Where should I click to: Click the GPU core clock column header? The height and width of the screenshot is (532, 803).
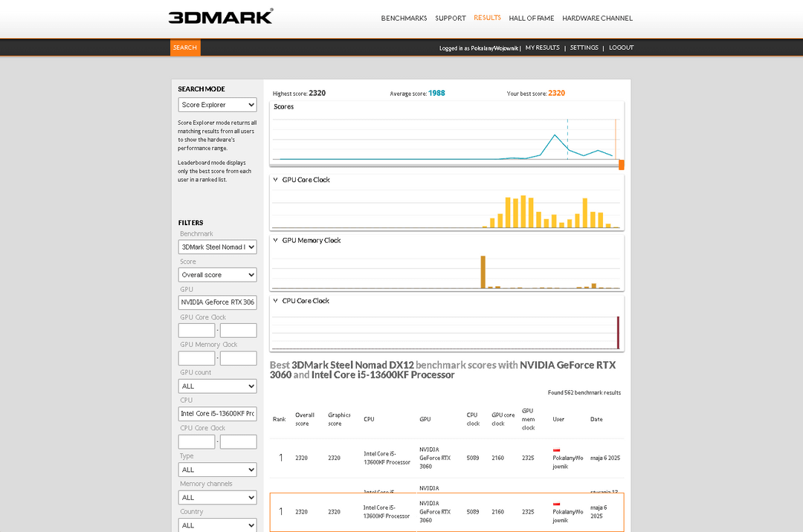point(503,420)
